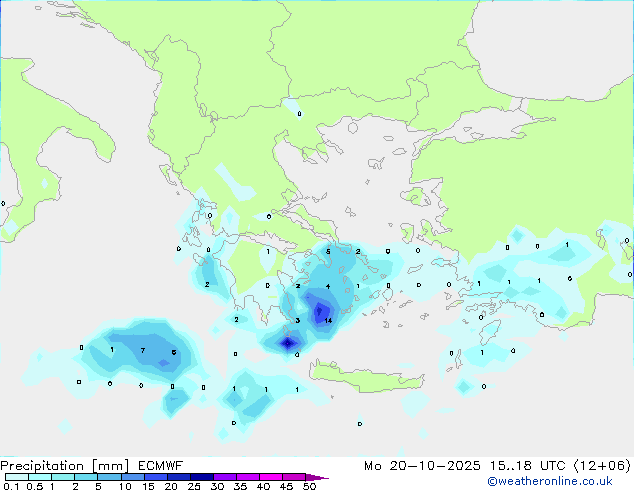Click the '3' precipitation value on map
634x490 pixels.
[x=298, y=321]
